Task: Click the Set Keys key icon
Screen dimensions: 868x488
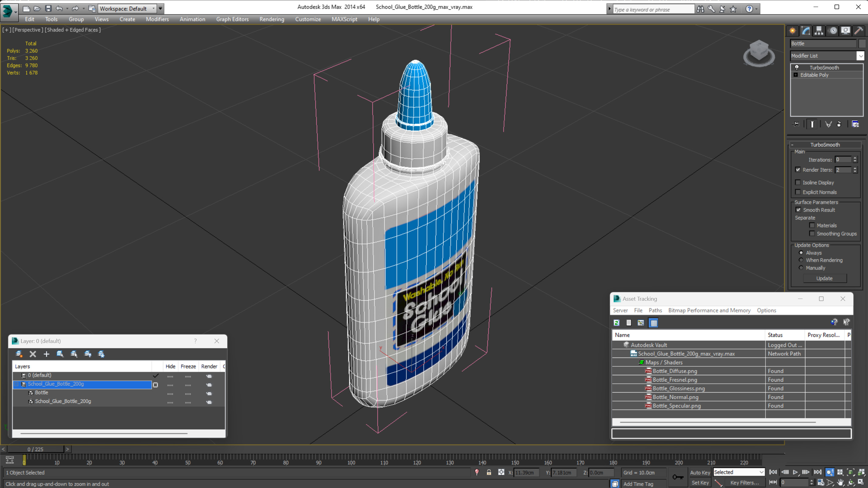Action: [678, 477]
